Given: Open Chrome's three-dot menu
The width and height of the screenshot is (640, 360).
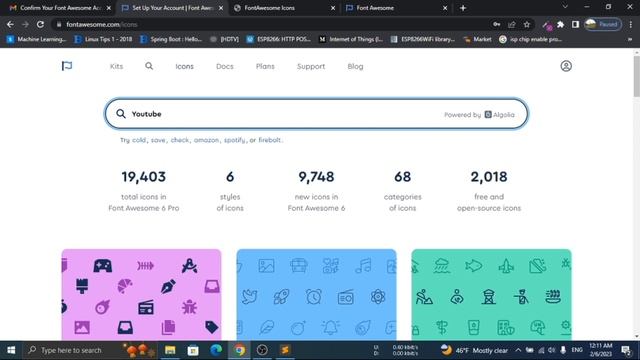Looking at the screenshot, I should (631, 24).
